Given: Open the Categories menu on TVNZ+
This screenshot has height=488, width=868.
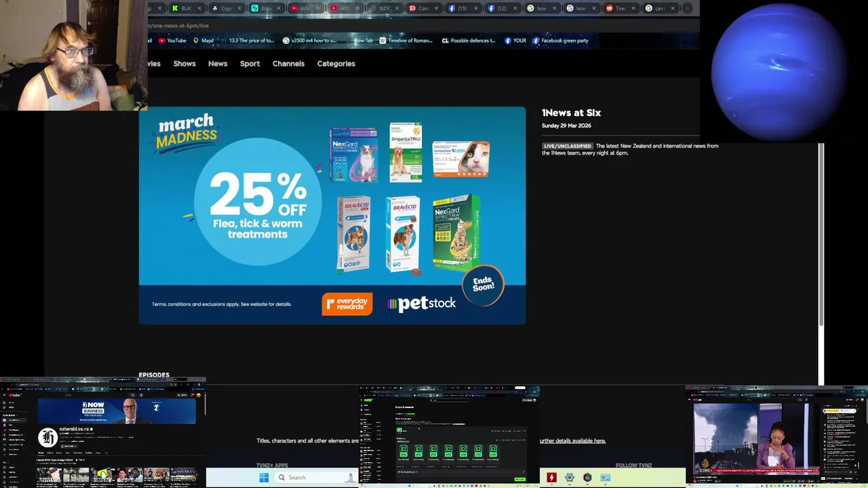Looking at the screenshot, I should 336,64.
